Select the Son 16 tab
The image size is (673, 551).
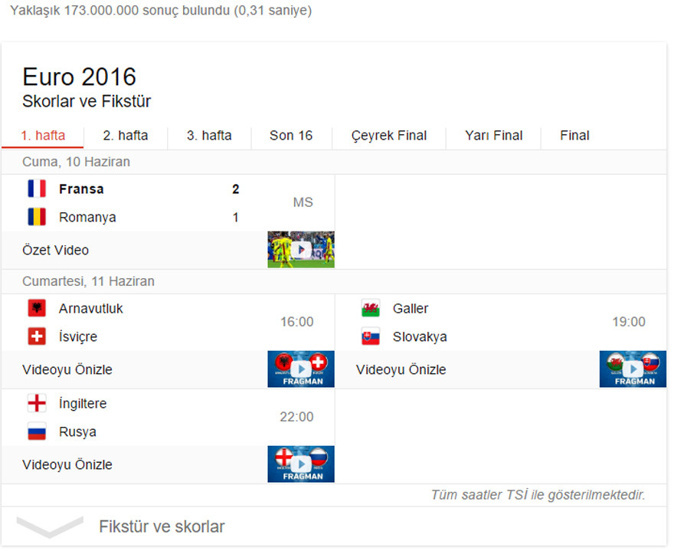tap(291, 136)
